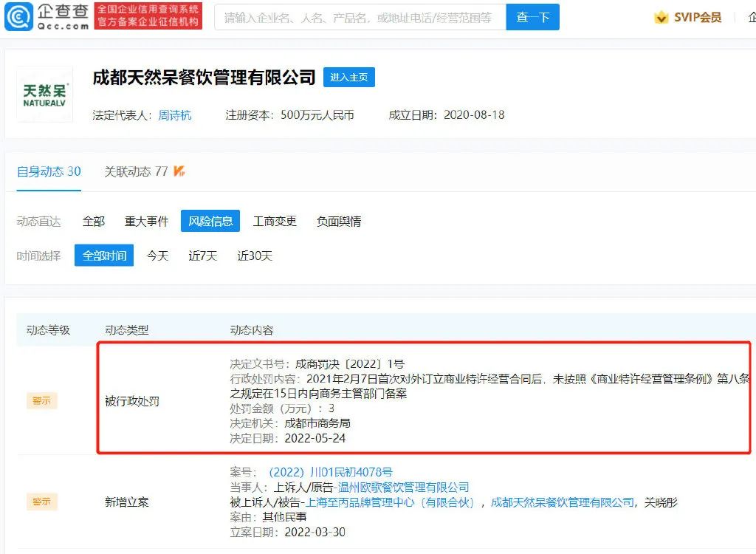Select the 负面舆情 filter tab
Image resolution: width=756 pixels, height=554 pixels.
coord(338,221)
